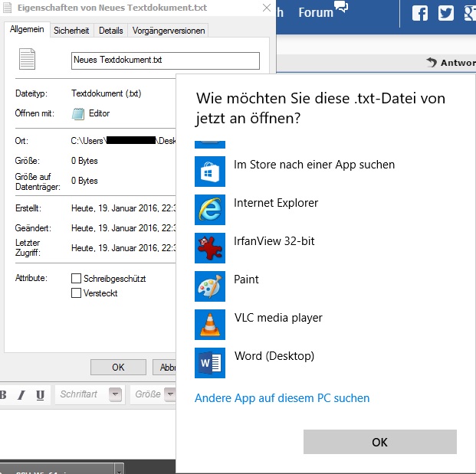
Task: Click the Google Plus icon in header
Action: (470, 13)
